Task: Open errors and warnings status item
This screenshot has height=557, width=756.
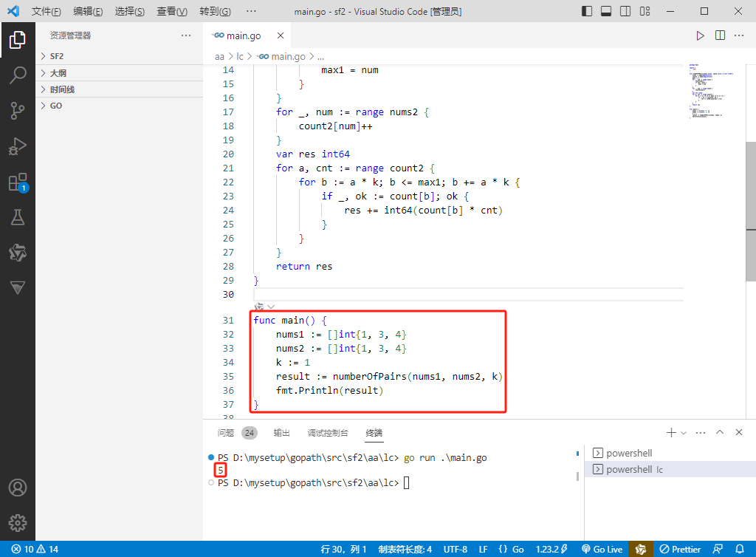Action: click(x=35, y=550)
